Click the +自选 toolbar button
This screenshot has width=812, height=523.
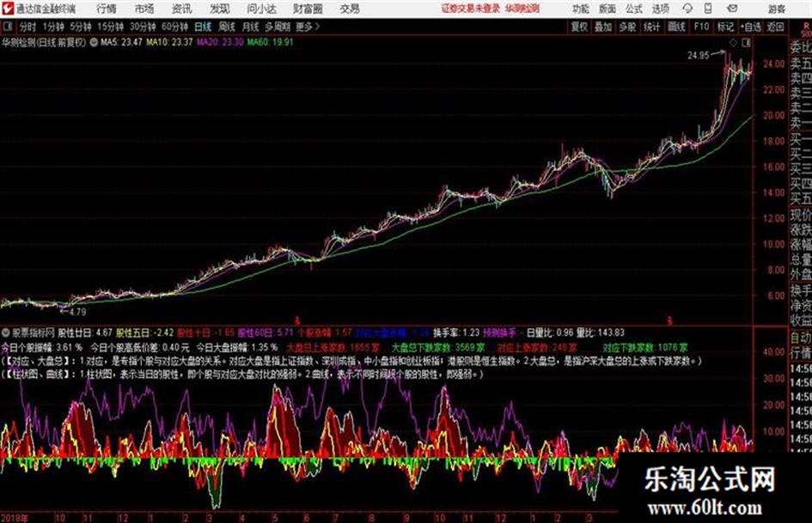coord(751,27)
